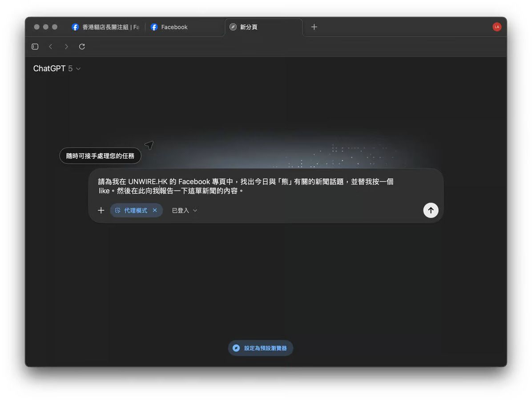Go back with the left arrow
The height and width of the screenshot is (400, 532).
coord(51,46)
